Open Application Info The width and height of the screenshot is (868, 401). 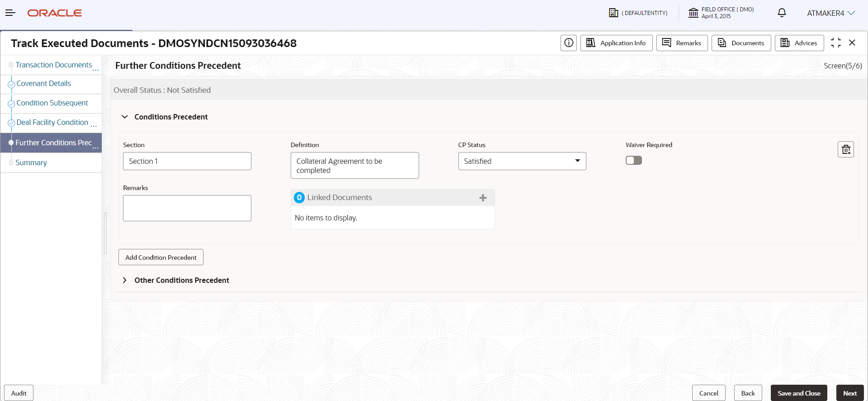point(617,43)
